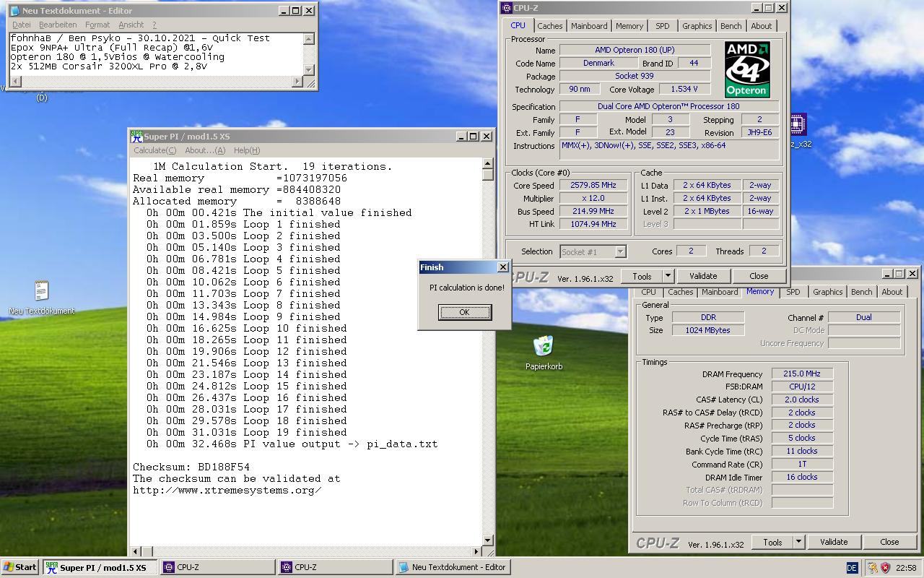
Task: Switch to Memory tab in top CPU-Z window
Action: tap(629, 25)
